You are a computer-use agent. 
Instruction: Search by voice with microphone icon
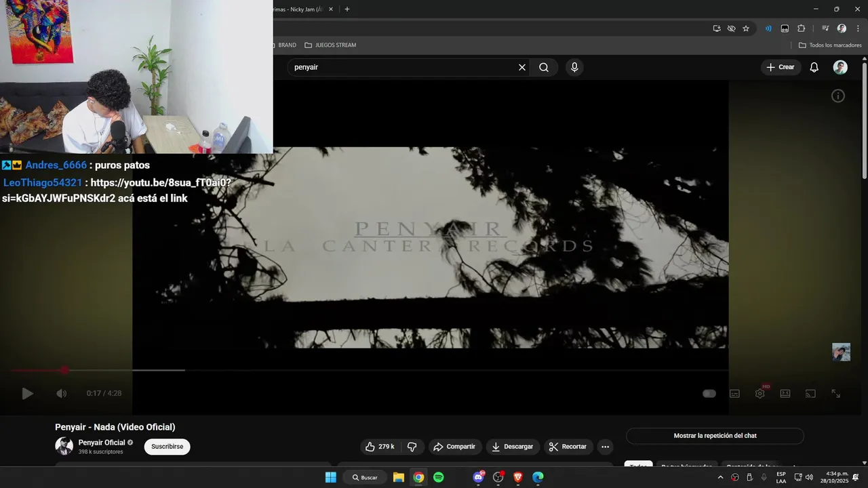(x=574, y=67)
